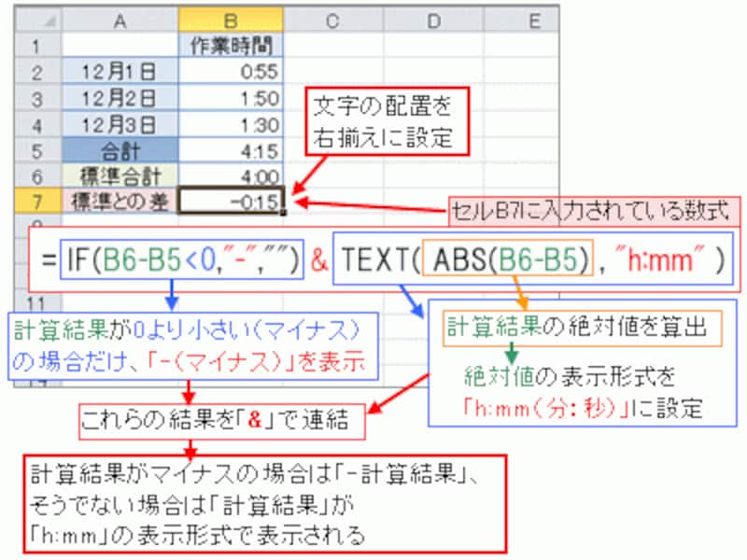Click cell B1 labeled 作業時間
Image resolution: width=747 pixels, height=560 pixels.
[231, 46]
